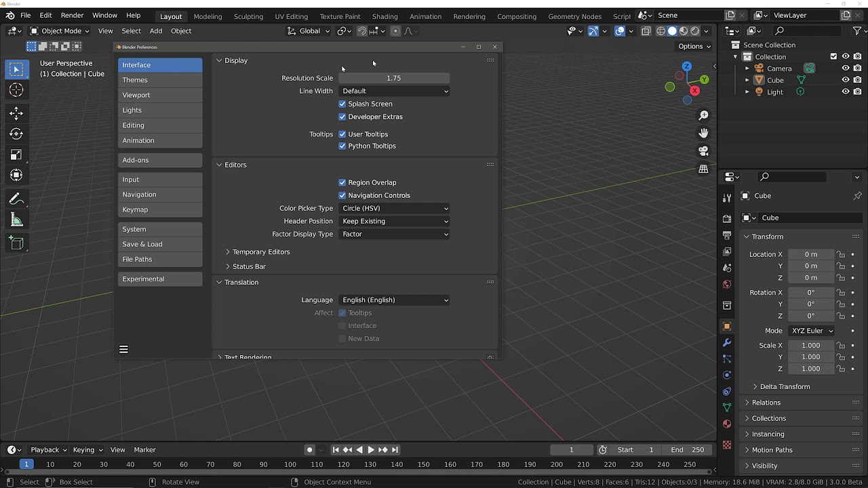The image size is (868, 488).
Task: Hide the Cube using its eye toggle
Action: click(846, 80)
